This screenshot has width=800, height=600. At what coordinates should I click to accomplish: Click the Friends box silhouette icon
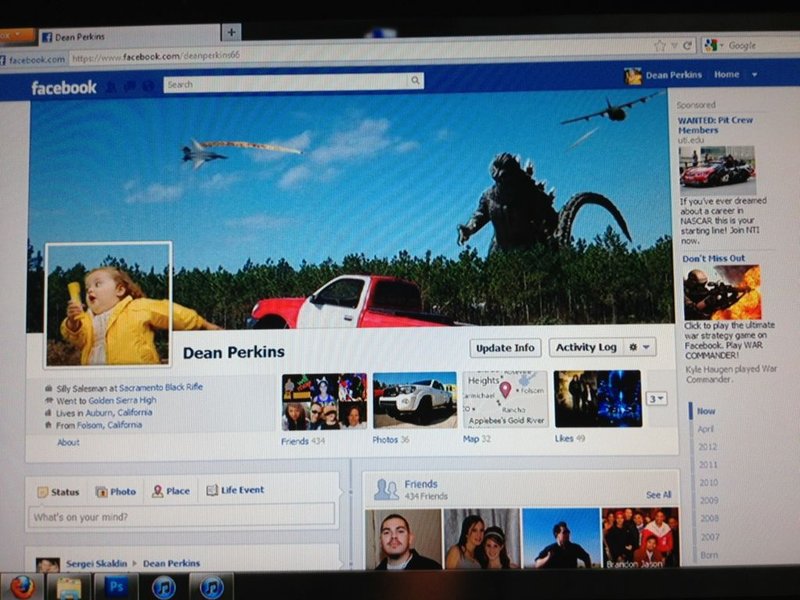[386, 490]
